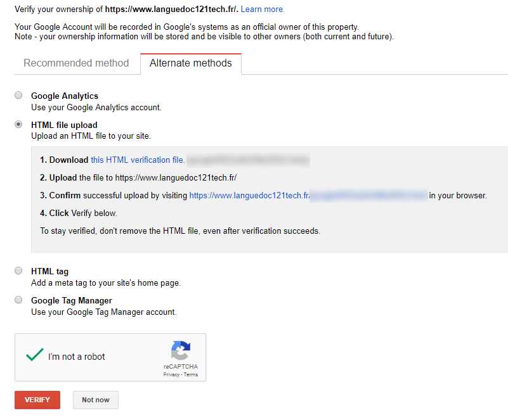Pick the Google Tag Manager radio button
Screen dimensions: 508x420
[18, 300]
